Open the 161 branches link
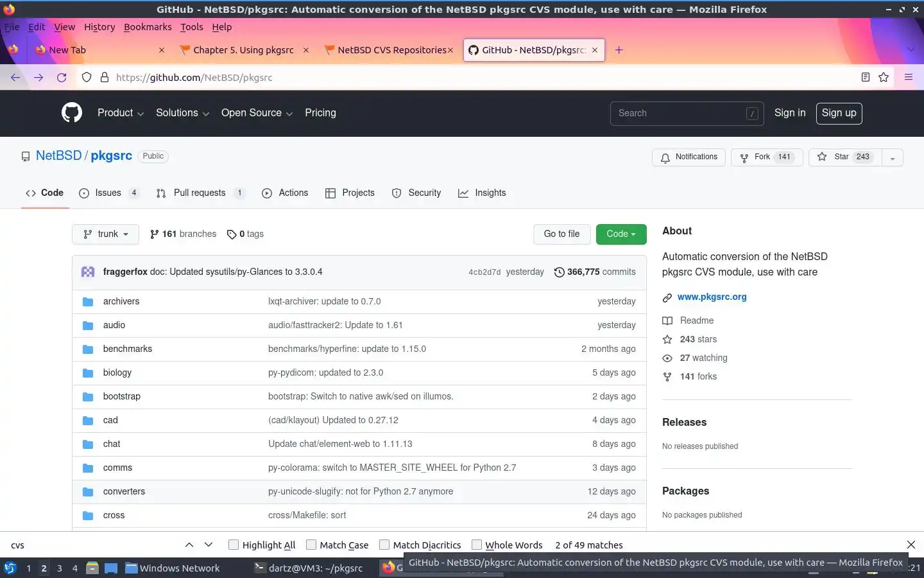 tap(183, 234)
